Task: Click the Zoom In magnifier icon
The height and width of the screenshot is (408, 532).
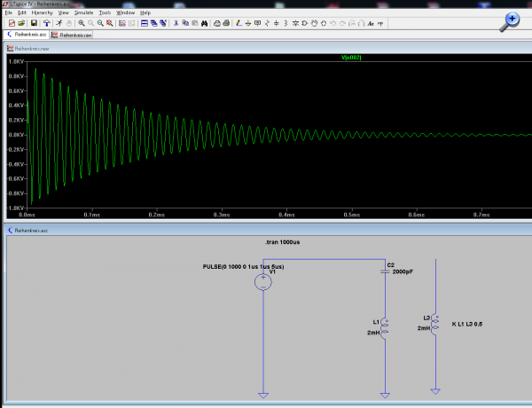Action: coord(82,23)
